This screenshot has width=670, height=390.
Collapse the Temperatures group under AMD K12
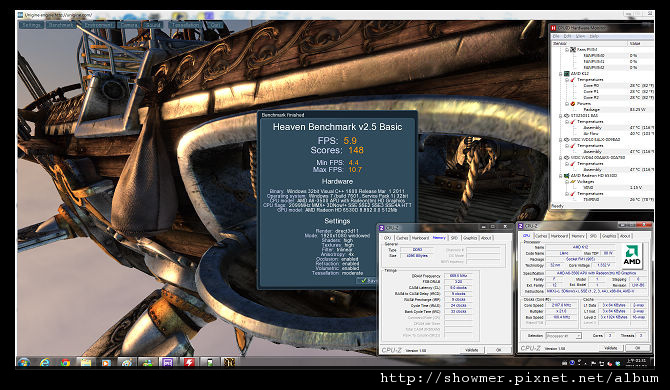click(x=567, y=79)
